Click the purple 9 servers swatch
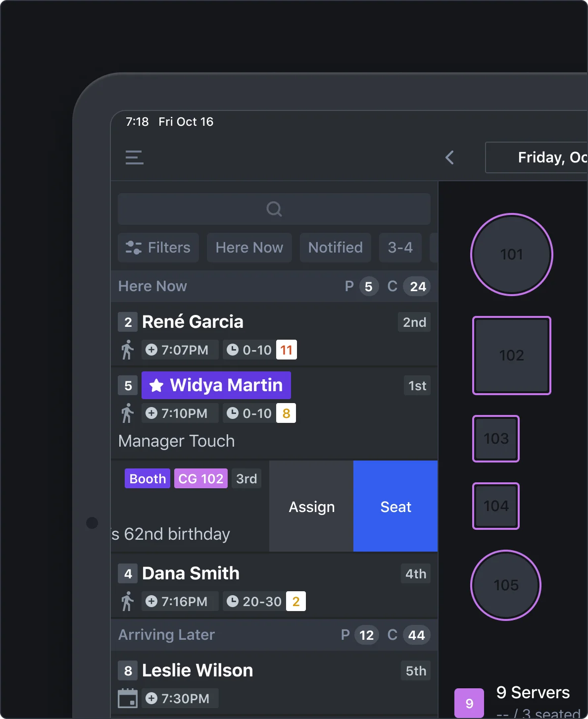Screen dimensions: 588x719 click(x=469, y=703)
